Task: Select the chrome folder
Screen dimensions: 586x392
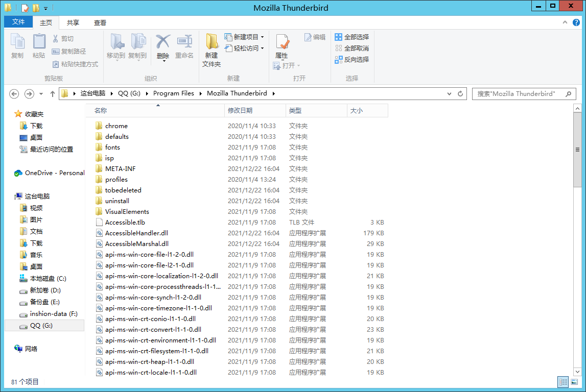Action: tap(116, 126)
